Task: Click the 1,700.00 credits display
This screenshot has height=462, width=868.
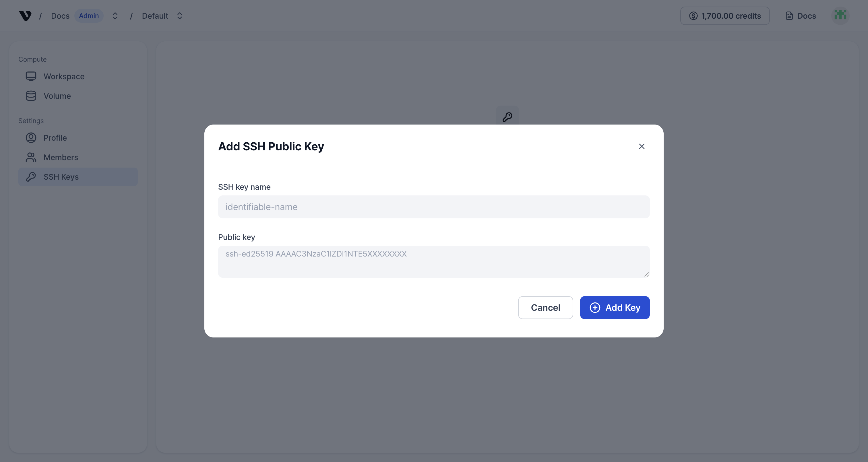Action: 724,15
